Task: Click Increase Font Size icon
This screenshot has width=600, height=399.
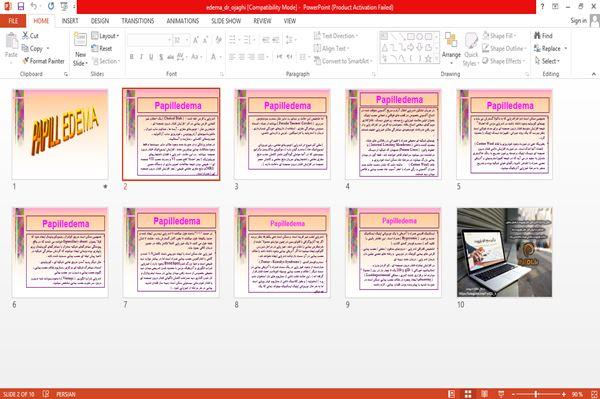Action: [196, 40]
